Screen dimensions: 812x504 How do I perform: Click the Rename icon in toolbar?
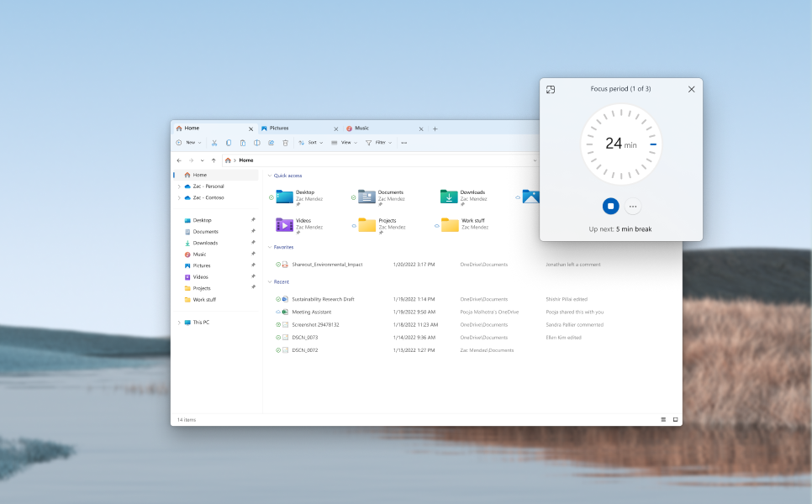(x=257, y=143)
